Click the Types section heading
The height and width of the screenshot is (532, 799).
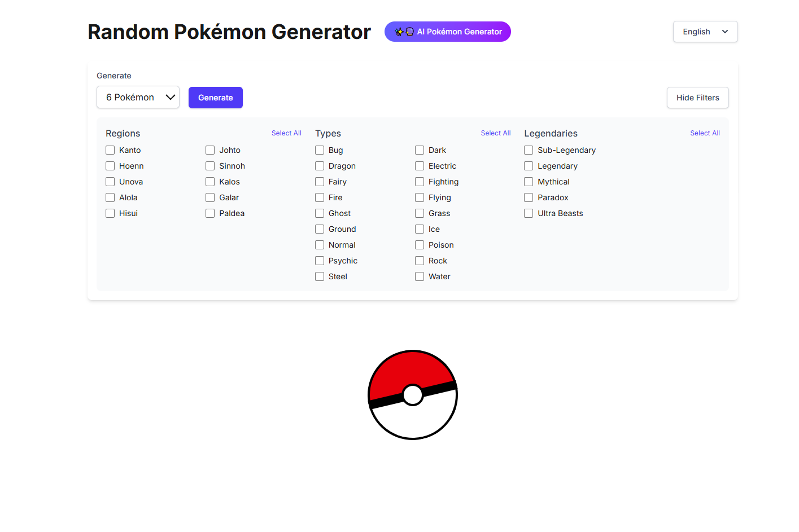coord(328,133)
